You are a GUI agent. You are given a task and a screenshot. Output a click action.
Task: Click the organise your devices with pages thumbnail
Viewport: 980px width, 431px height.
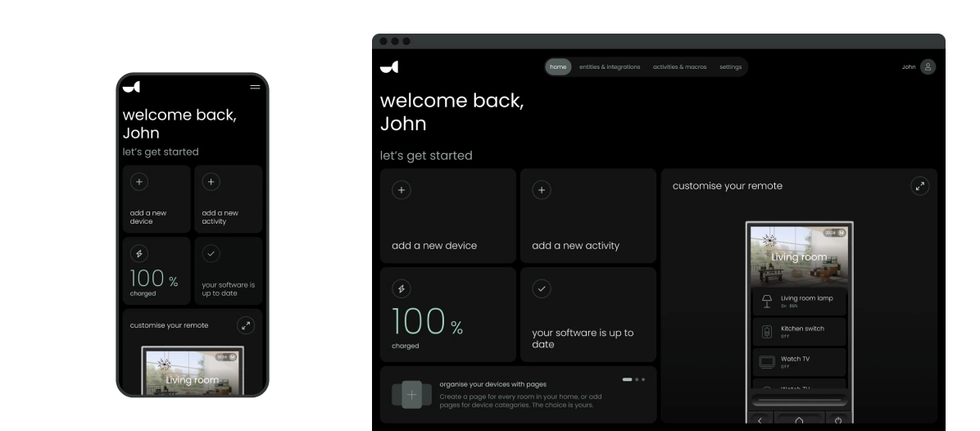411,395
